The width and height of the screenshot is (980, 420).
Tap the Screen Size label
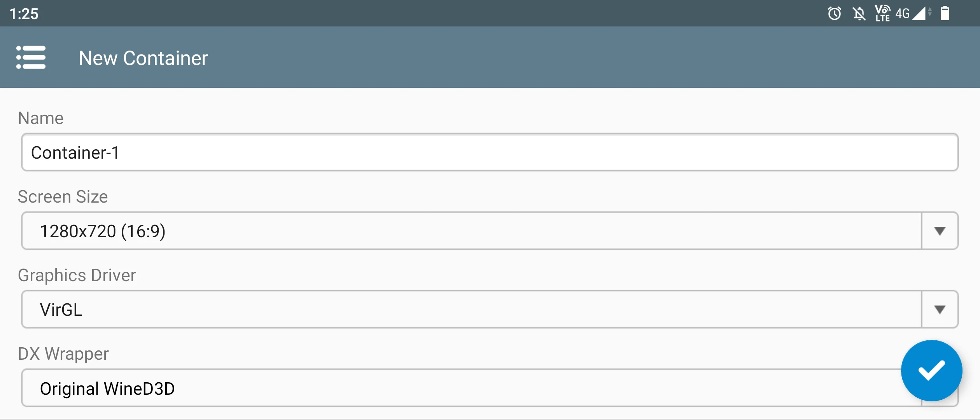pos(63,197)
